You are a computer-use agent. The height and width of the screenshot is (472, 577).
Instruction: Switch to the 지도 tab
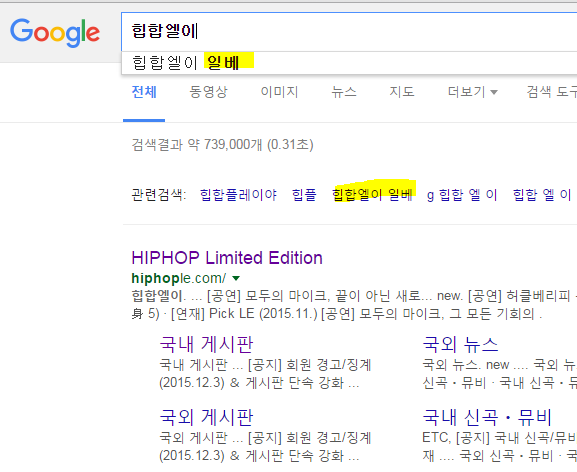point(402,92)
